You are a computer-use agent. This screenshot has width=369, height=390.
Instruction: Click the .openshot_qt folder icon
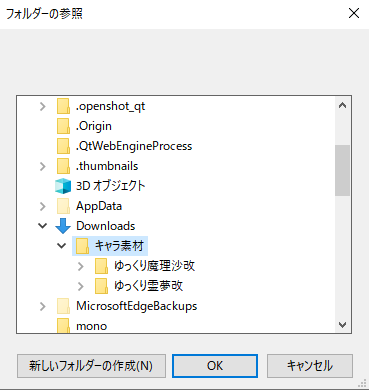click(x=63, y=106)
